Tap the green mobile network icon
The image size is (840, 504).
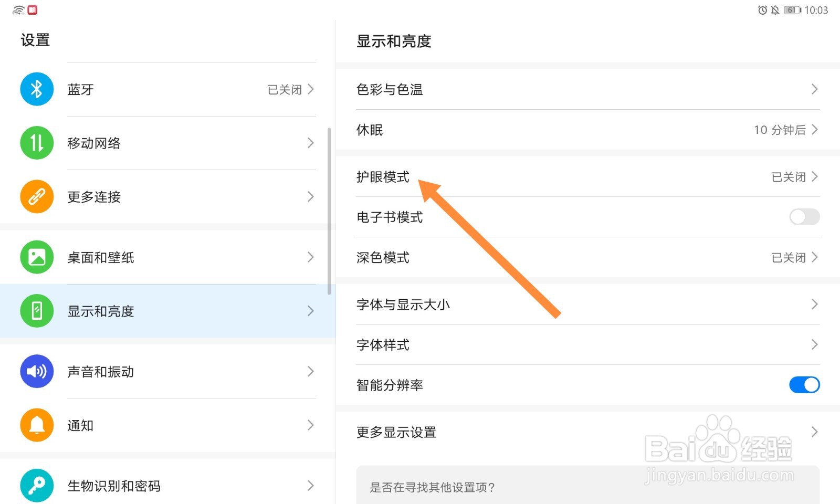coord(37,143)
